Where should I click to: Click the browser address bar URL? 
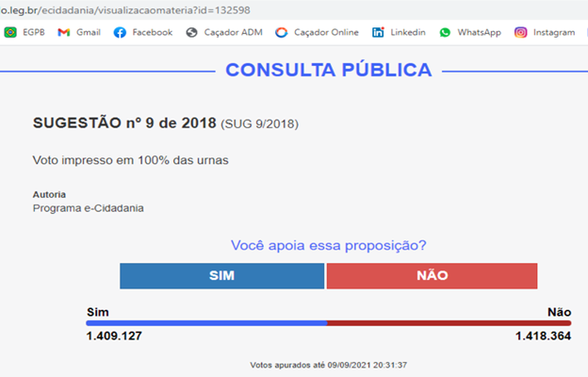point(125,10)
